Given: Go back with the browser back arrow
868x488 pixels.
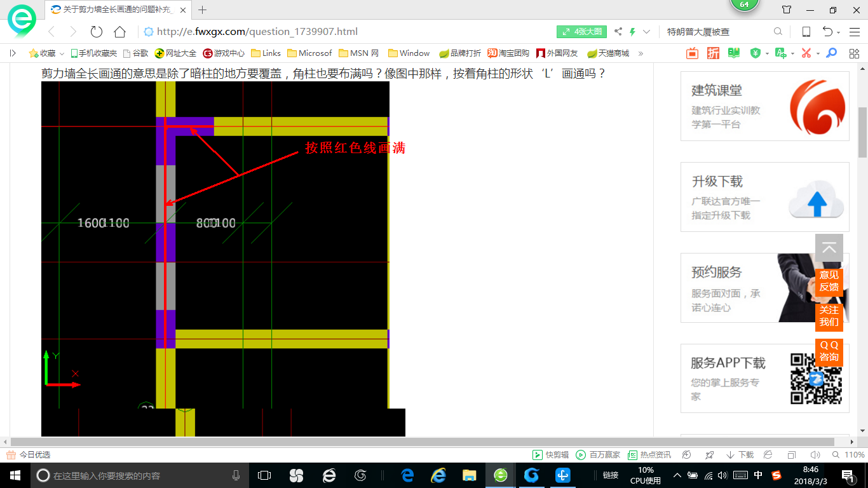Looking at the screenshot, I should click(51, 32).
